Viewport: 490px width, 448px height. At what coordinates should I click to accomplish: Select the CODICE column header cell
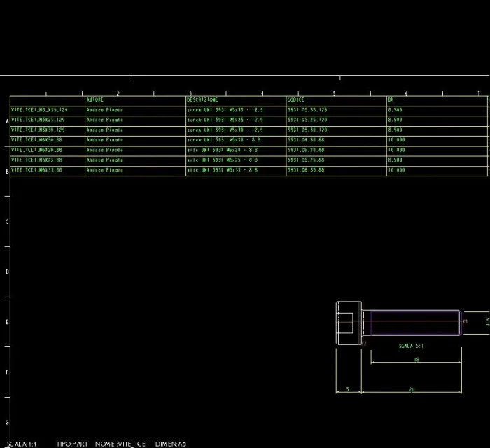click(336, 101)
